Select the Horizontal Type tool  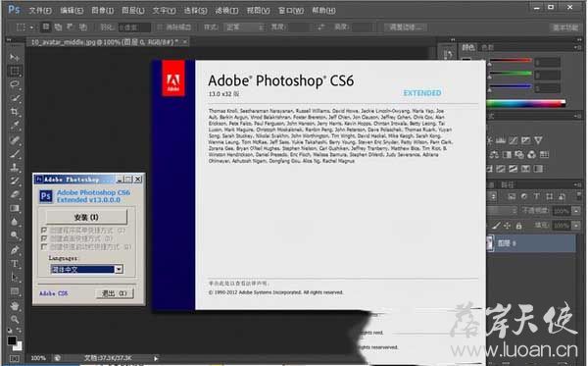15,264
